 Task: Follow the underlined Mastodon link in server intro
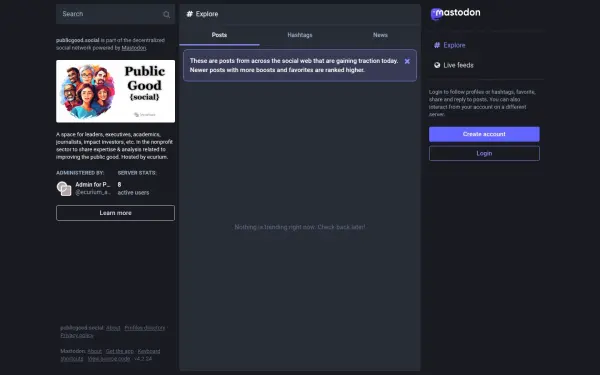coord(134,48)
